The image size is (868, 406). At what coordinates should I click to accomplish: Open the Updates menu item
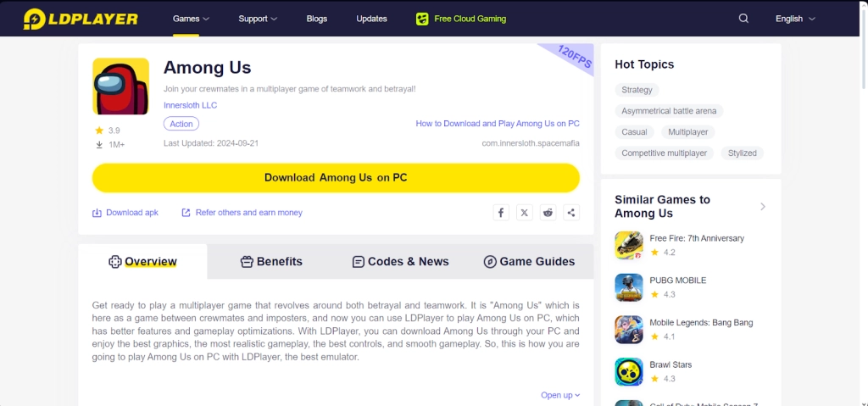click(371, 19)
